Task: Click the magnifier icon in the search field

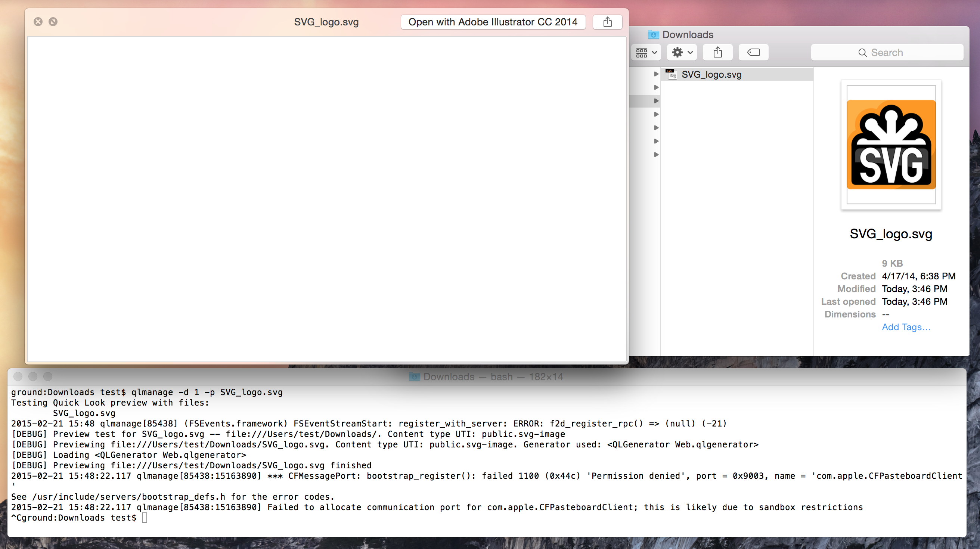Action: (x=862, y=53)
